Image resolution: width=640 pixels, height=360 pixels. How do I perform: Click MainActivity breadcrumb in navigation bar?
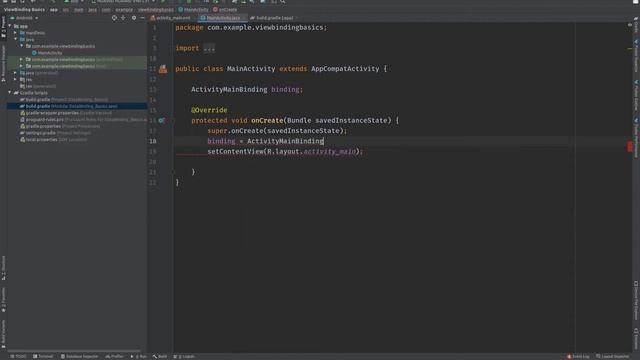tap(193, 9)
